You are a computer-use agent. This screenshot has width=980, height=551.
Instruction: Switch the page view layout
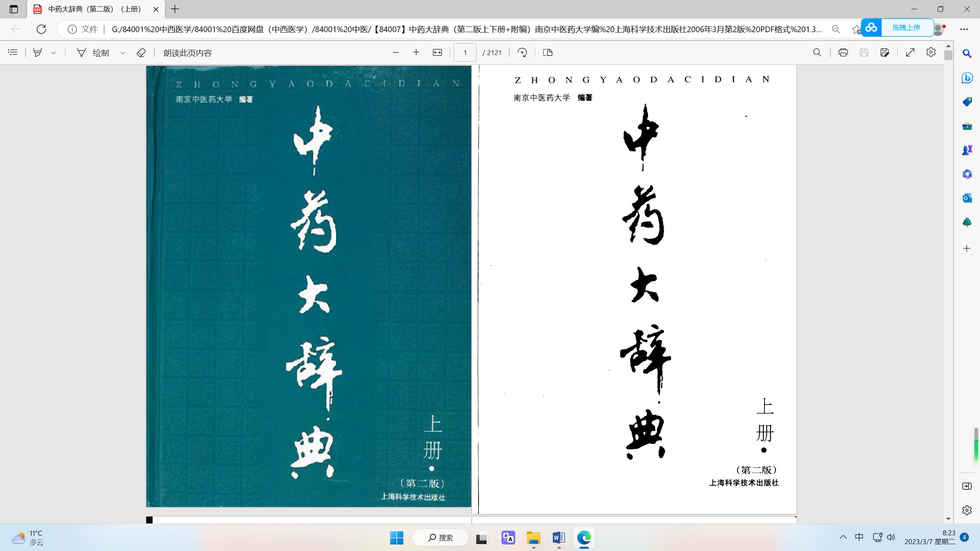548,52
